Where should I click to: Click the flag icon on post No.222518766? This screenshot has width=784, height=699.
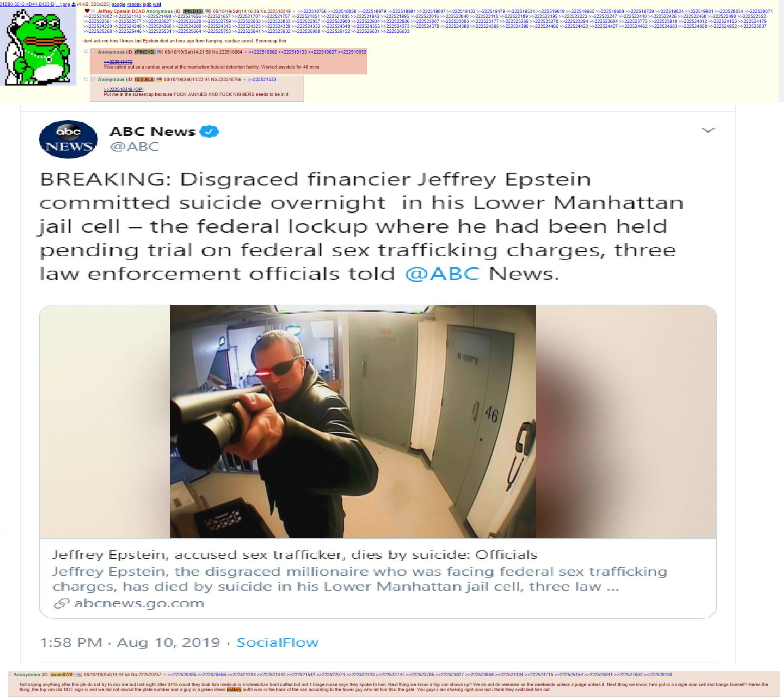click(x=159, y=80)
